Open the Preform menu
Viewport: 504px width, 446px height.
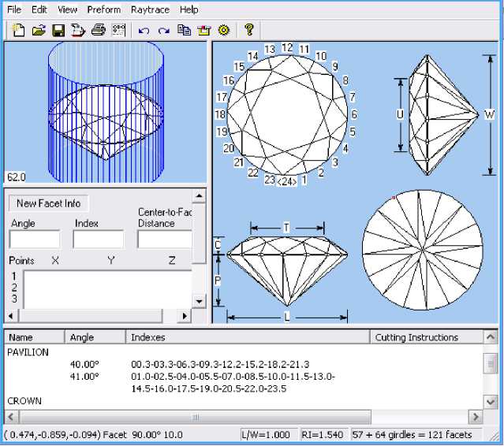pyautogui.click(x=104, y=9)
